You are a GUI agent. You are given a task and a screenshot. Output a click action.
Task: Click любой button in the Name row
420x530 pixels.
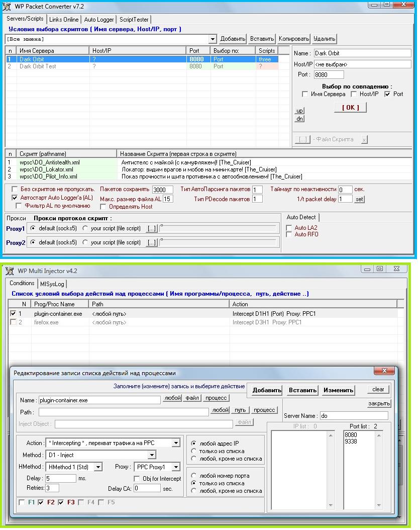[172, 398]
